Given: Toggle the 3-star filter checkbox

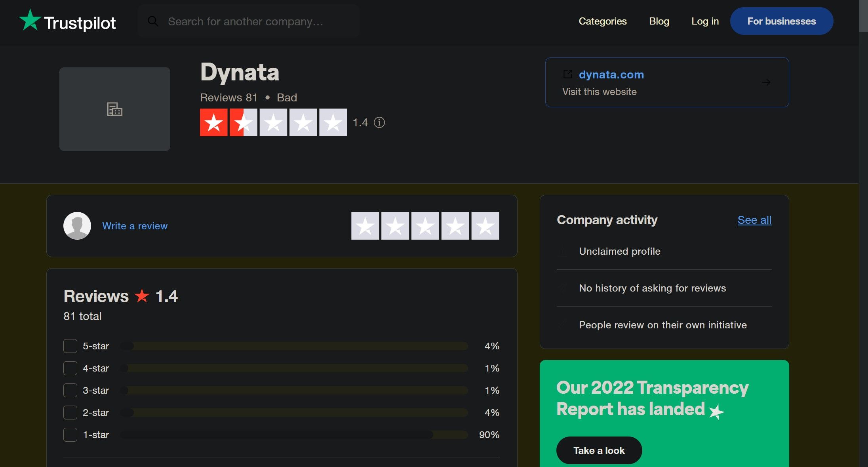Looking at the screenshot, I should 70,390.
